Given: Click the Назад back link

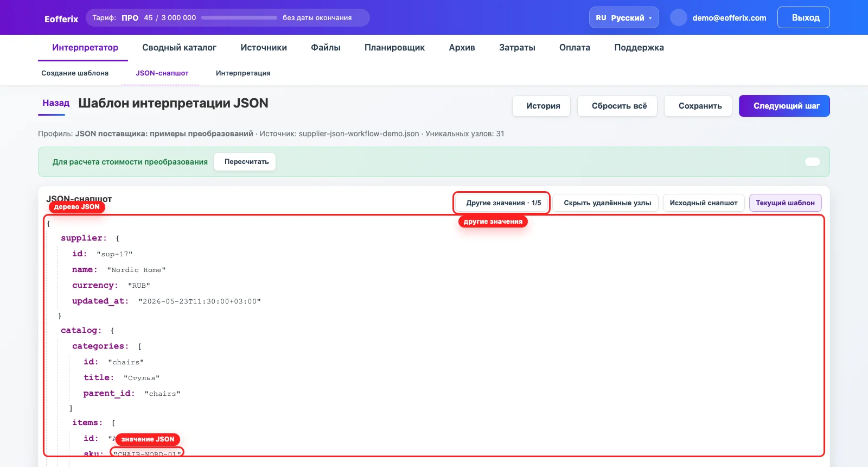Looking at the screenshot, I should [56, 103].
